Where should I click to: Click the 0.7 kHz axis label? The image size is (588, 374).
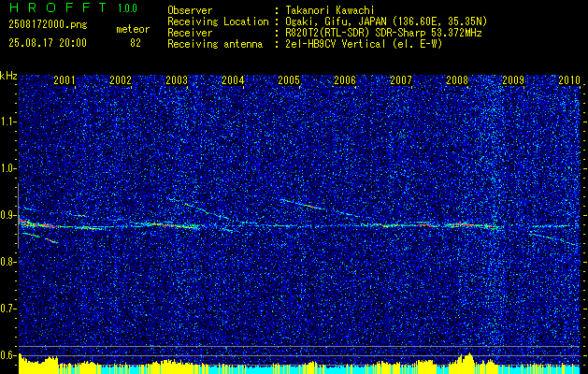[8, 309]
